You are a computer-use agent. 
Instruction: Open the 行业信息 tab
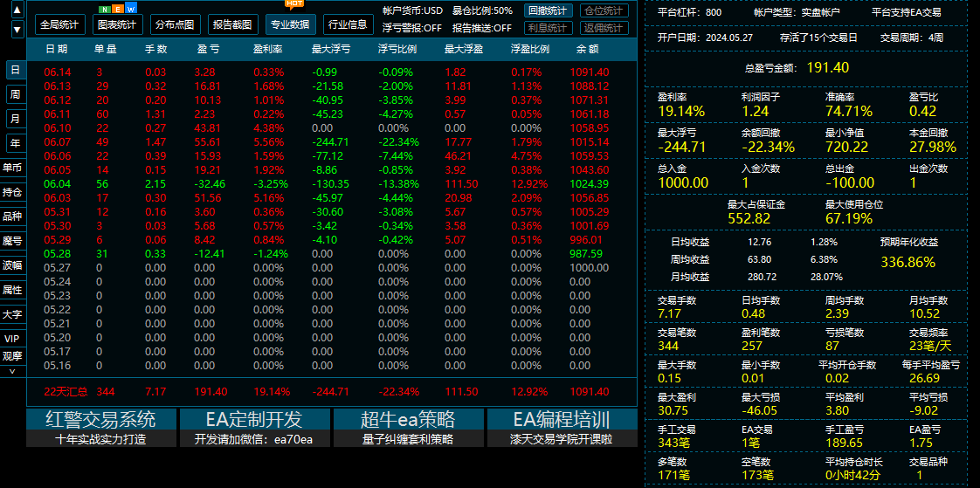coord(349,25)
